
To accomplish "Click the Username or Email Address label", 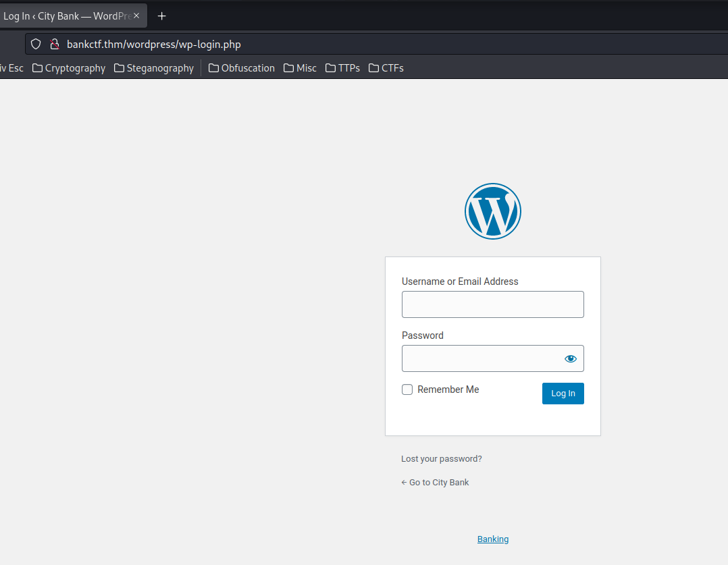I will point(460,281).
